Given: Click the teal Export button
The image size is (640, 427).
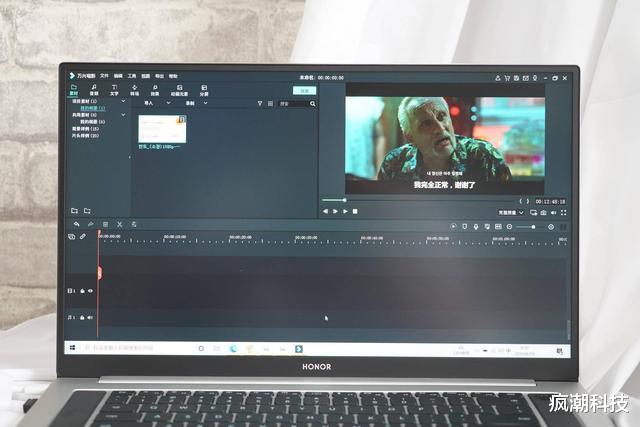Looking at the screenshot, I should pyautogui.click(x=304, y=90).
